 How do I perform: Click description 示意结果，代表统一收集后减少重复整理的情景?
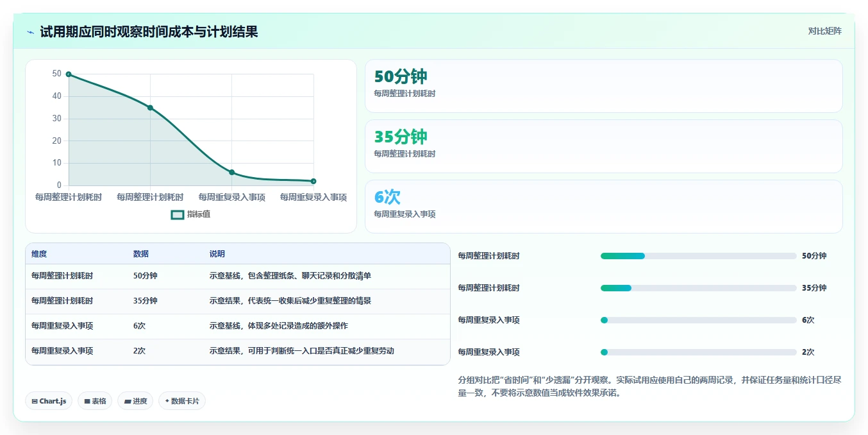coord(290,301)
